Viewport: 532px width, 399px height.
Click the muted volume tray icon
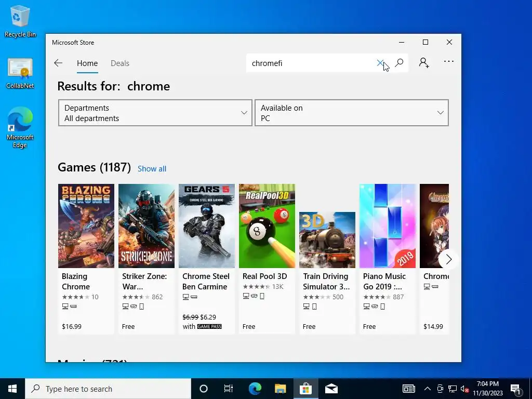465,389
